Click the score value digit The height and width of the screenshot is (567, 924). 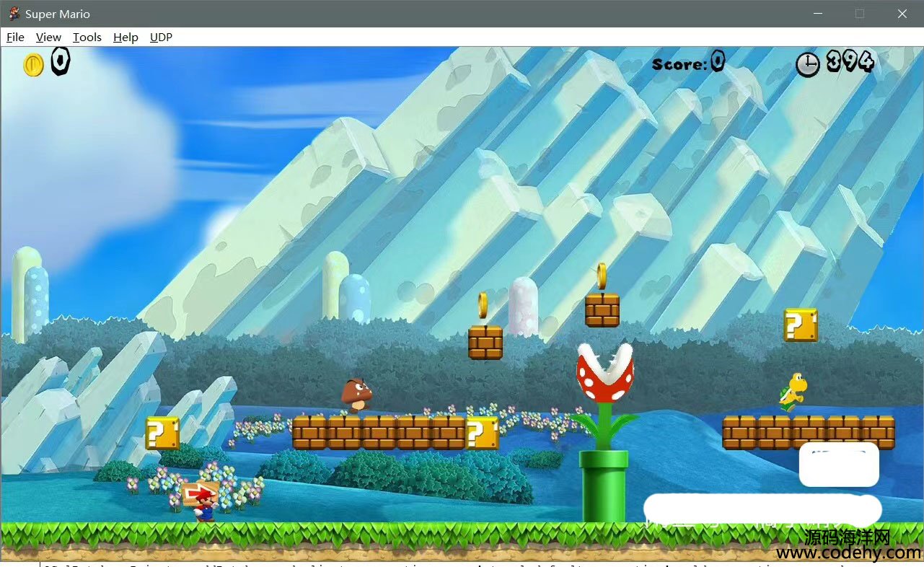tap(717, 62)
